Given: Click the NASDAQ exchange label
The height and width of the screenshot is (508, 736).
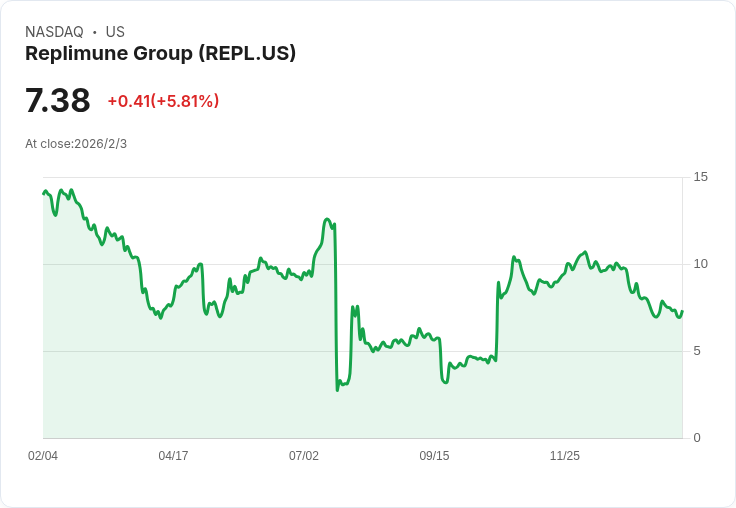Looking at the screenshot, I should click(x=54, y=32).
